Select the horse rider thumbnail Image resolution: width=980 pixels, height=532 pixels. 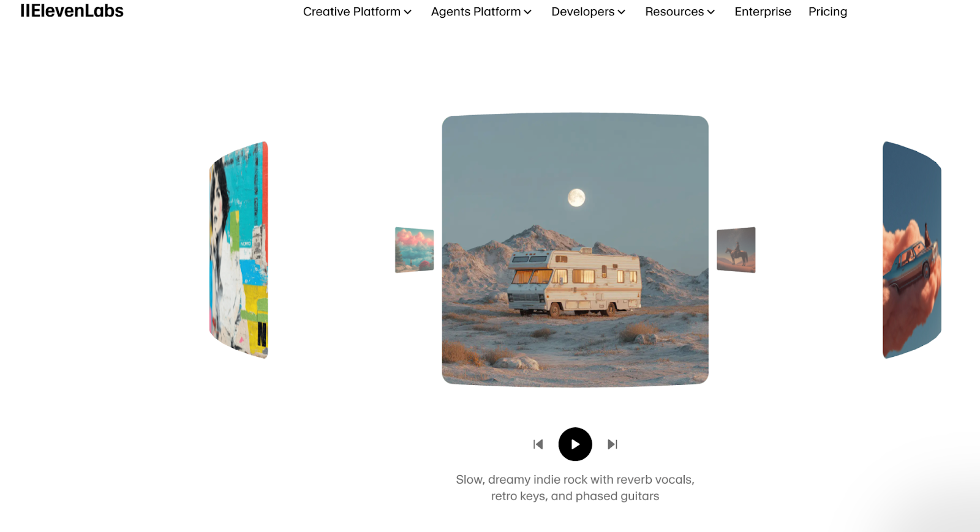[x=736, y=250]
